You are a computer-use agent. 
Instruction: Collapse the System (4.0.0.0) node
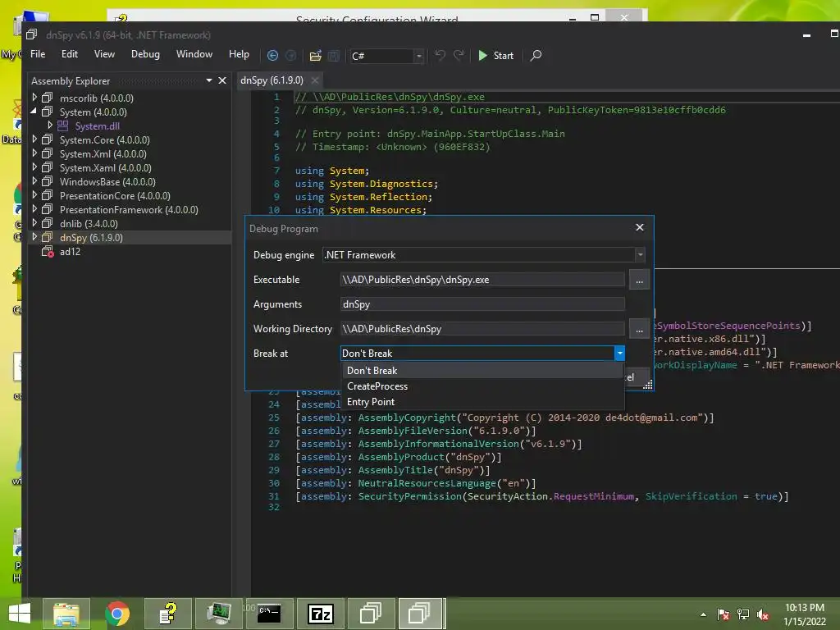coord(34,112)
